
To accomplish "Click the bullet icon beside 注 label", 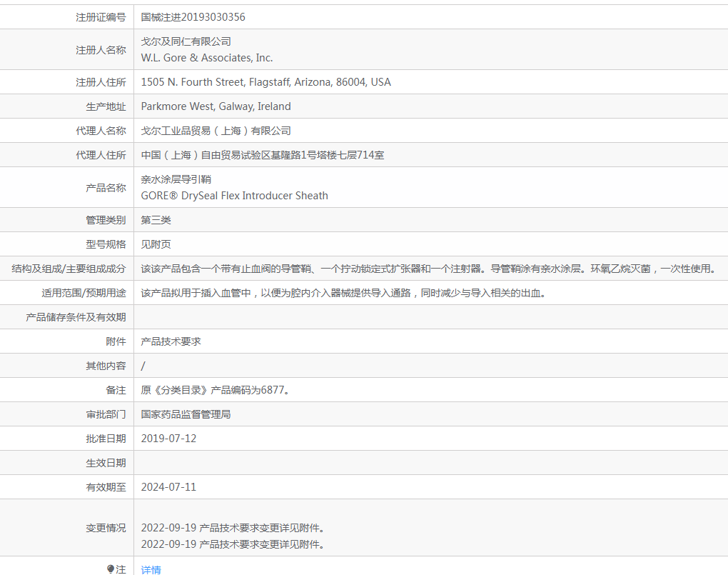I will click(x=110, y=569).
